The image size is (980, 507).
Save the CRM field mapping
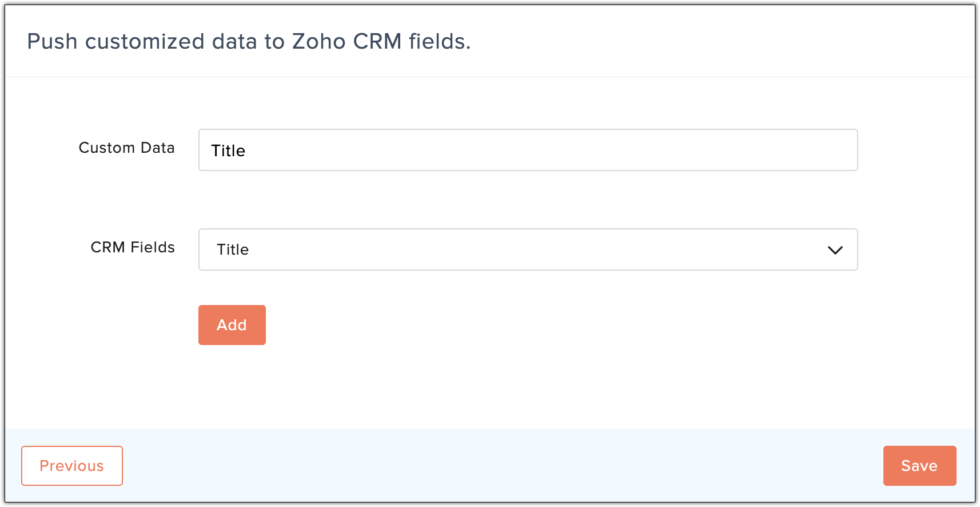tap(919, 466)
